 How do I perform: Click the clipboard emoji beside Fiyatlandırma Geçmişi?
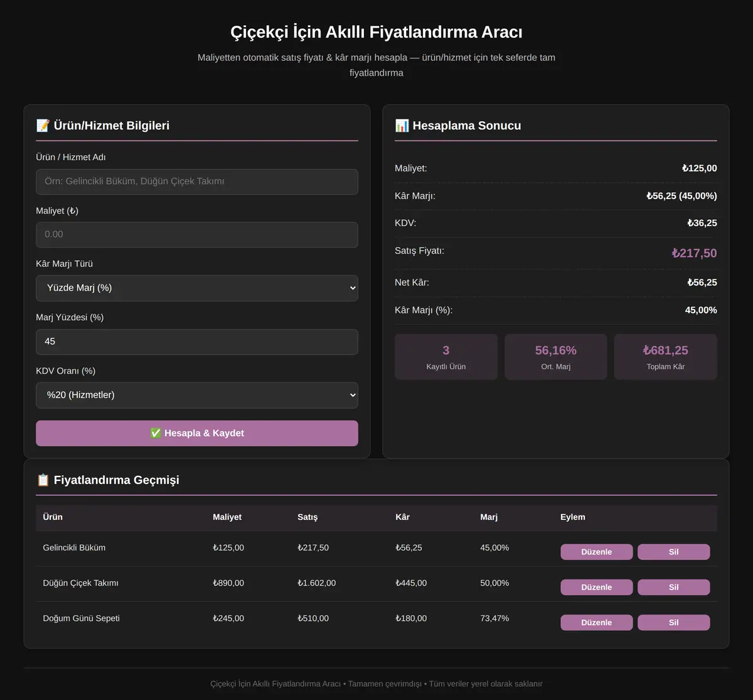pos(43,480)
